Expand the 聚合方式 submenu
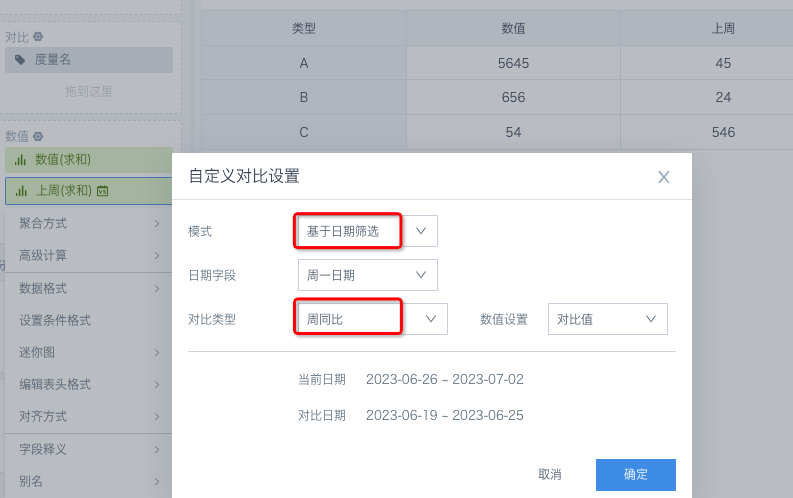The height and width of the screenshot is (498, 793). pyautogui.click(x=89, y=223)
